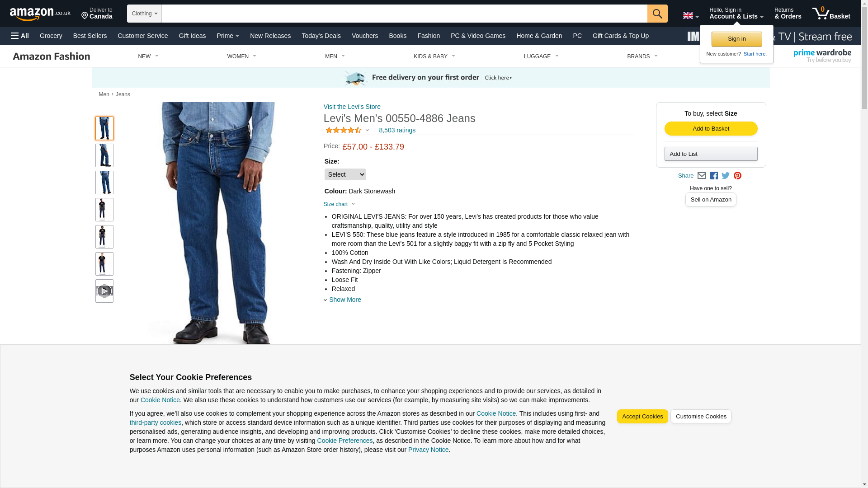Click into the search text field
Viewport: 868px width, 488px height.
pos(404,14)
